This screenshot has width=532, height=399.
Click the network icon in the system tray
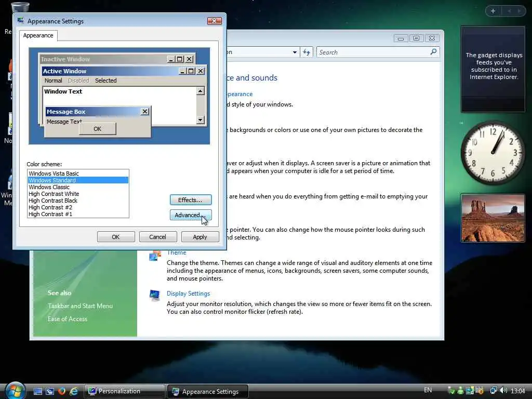point(494,391)
